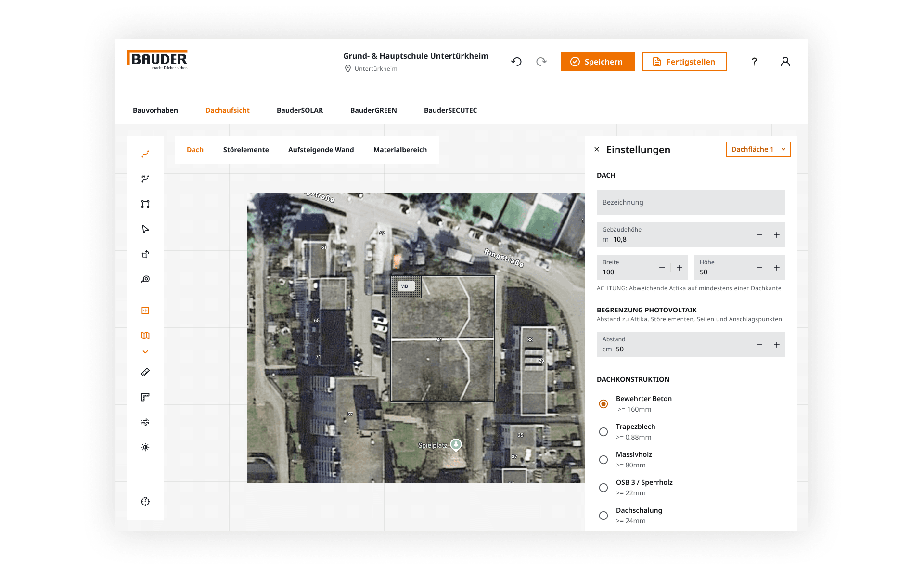Select the rectangle drawing tool

pos(145,204)
